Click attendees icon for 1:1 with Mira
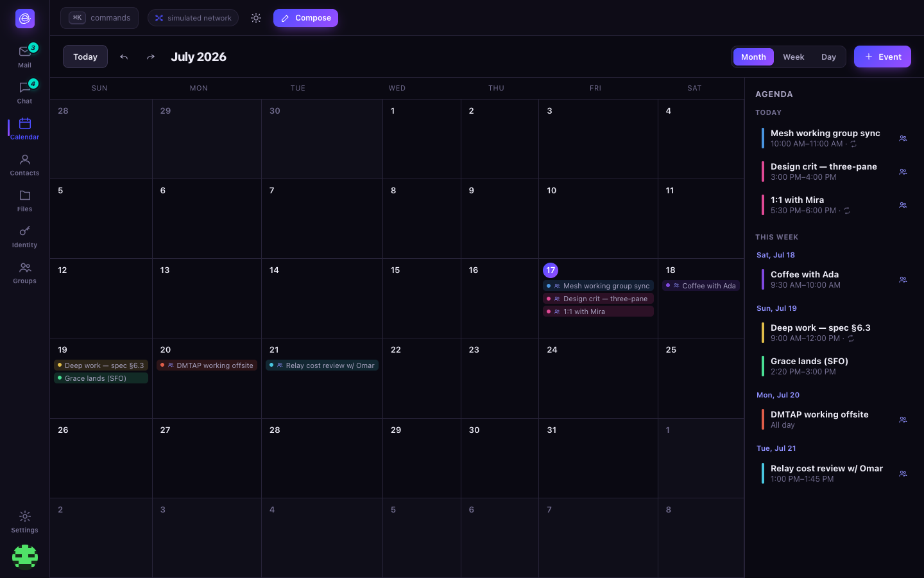The width and height of the screenshot is (924, 578). pyautogui.click(x=903, y=205)
